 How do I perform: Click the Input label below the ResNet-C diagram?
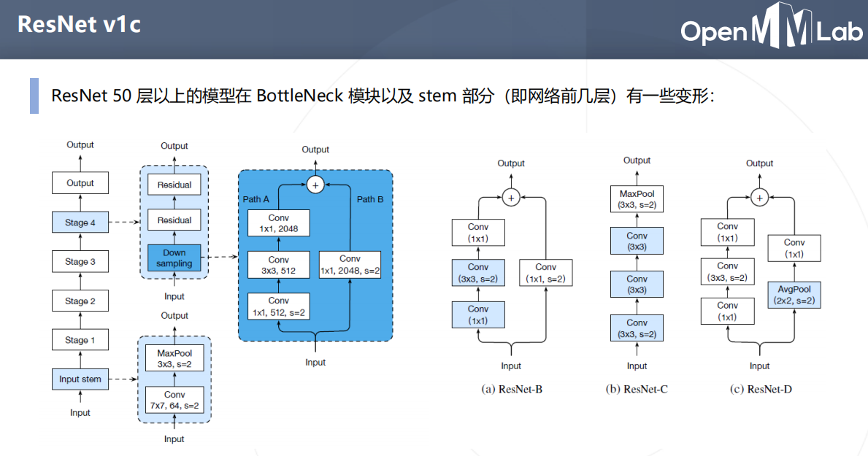click(x=637, y=366)
